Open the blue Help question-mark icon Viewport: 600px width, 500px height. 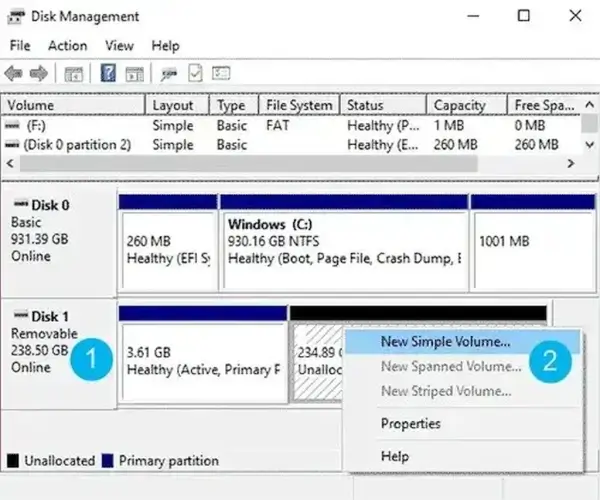point(108,73)
